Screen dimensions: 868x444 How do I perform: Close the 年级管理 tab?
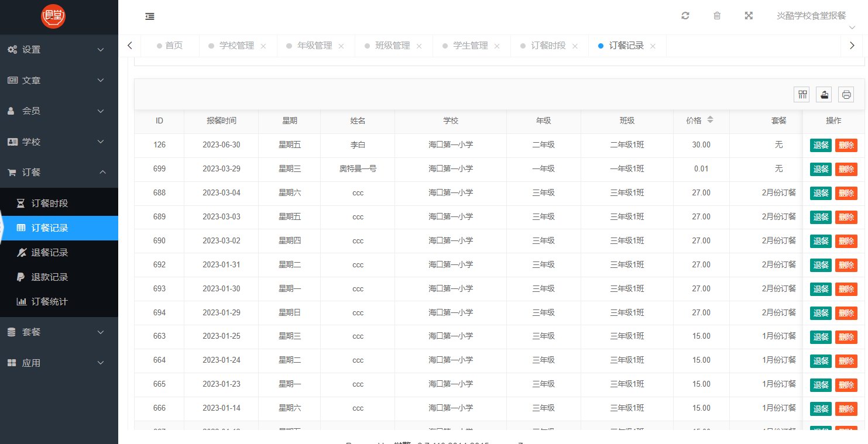pos(341,46)
